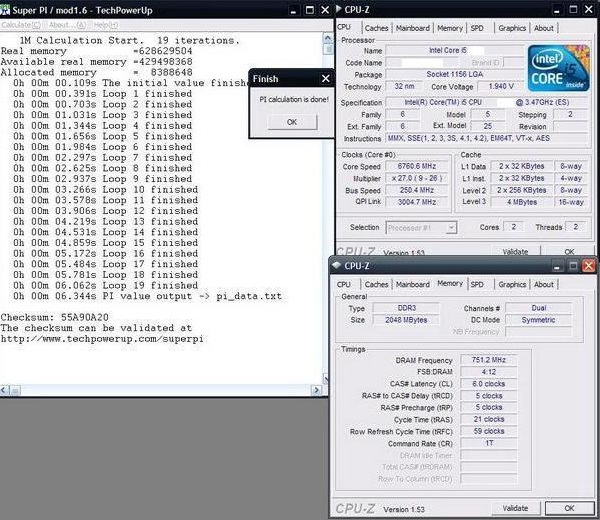Switch to About tab in upper CPU-Z
This screenshot has height=520, width=600.
click(544, 28)
